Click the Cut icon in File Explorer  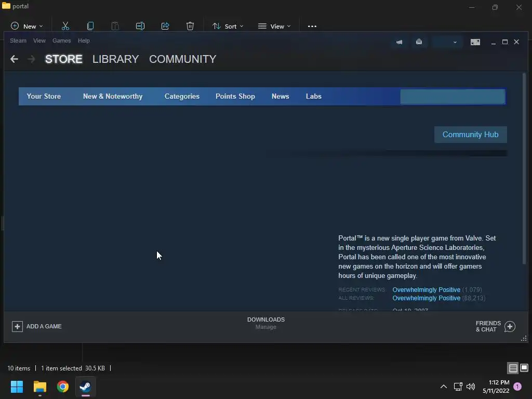tap(65, 26)
